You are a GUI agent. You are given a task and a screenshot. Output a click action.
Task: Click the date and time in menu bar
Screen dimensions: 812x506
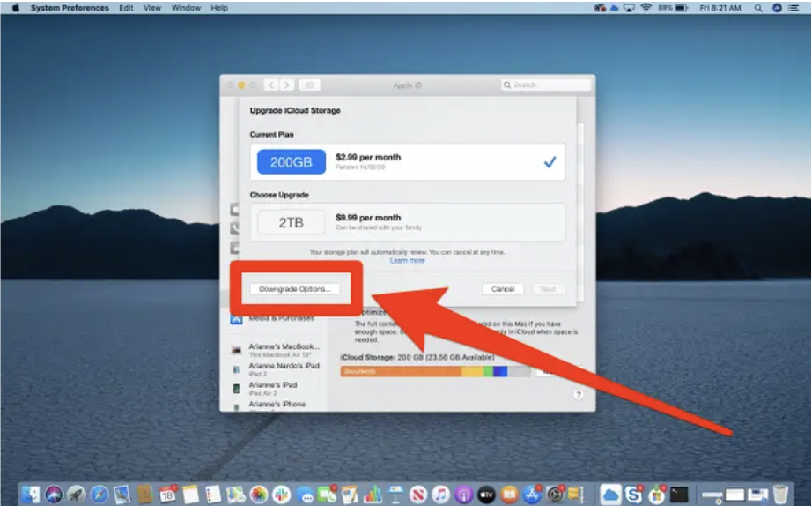[x=720, y=8]
